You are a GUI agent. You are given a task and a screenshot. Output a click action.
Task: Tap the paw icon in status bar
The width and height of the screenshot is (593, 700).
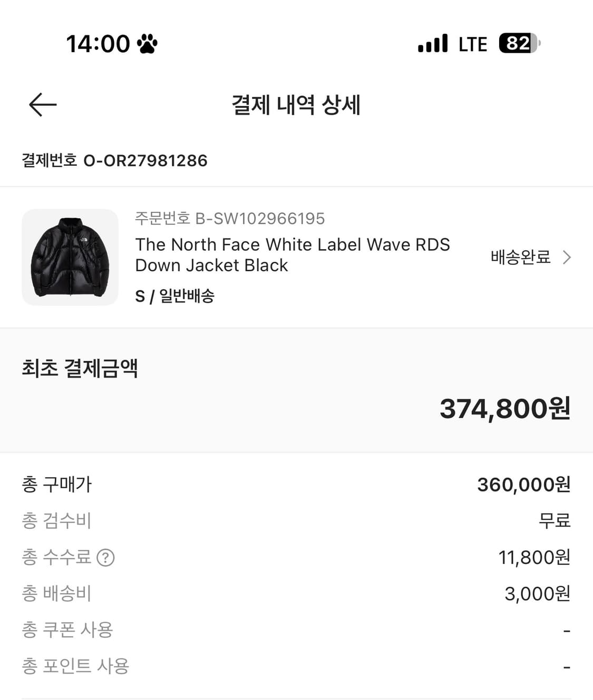(x=147, y=44)
